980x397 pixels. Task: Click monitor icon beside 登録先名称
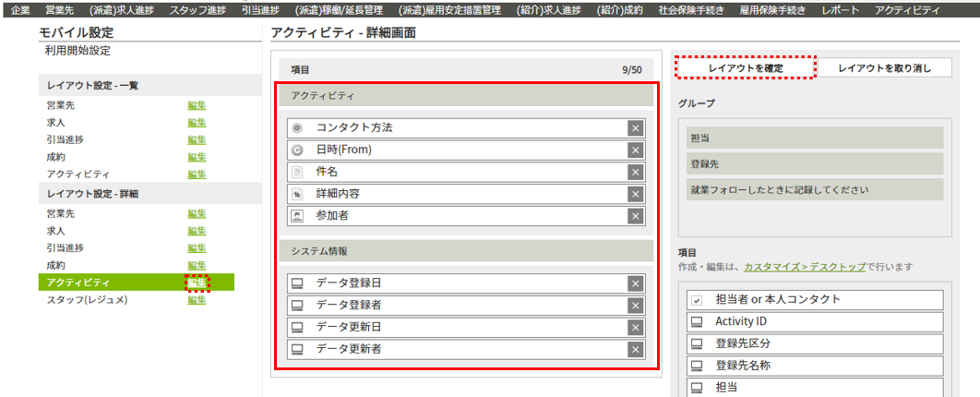pyautogui.click(x=697, y=366)
